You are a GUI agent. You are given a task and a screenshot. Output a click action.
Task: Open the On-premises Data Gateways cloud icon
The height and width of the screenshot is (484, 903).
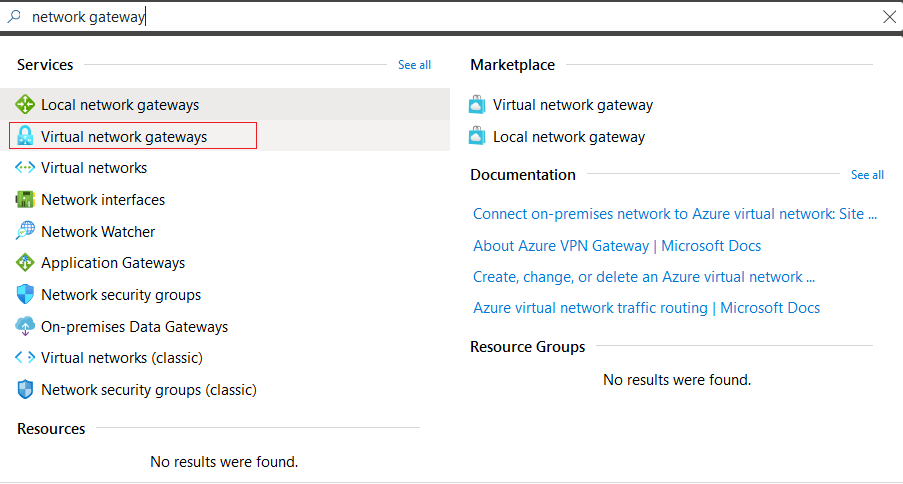click(x=25, y=326)
